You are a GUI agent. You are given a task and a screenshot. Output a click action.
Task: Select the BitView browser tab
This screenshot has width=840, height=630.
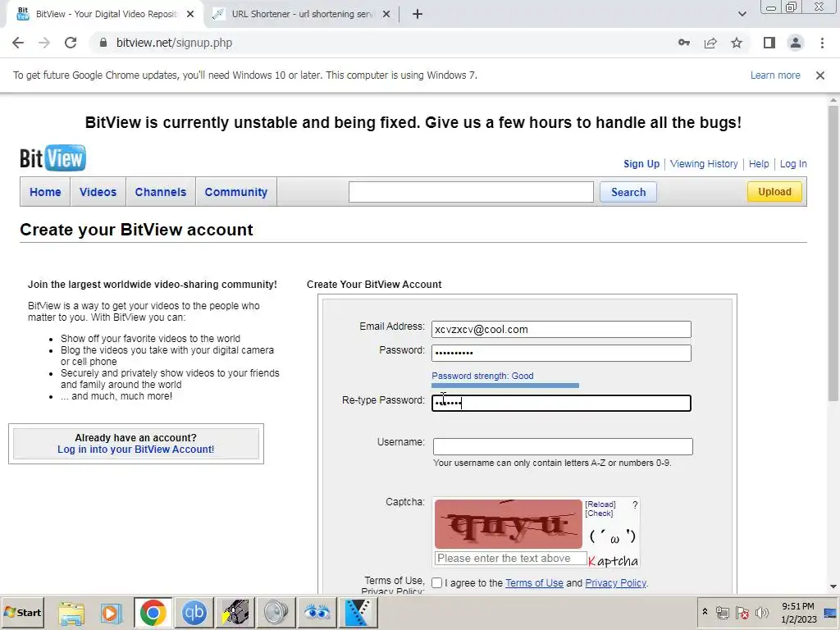click(x=104, y=14)
